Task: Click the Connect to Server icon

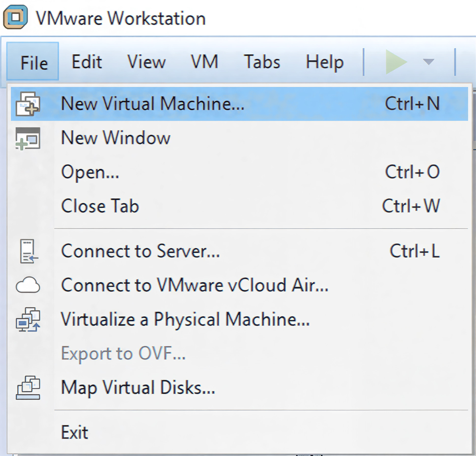Action: tap(28, 251)
